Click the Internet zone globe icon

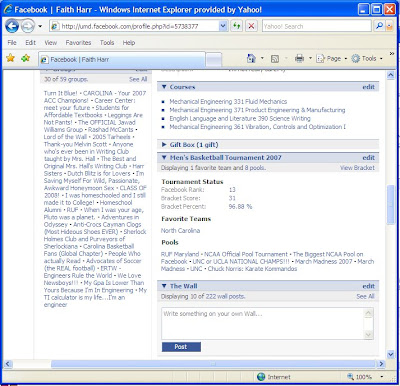pos(261,377)
